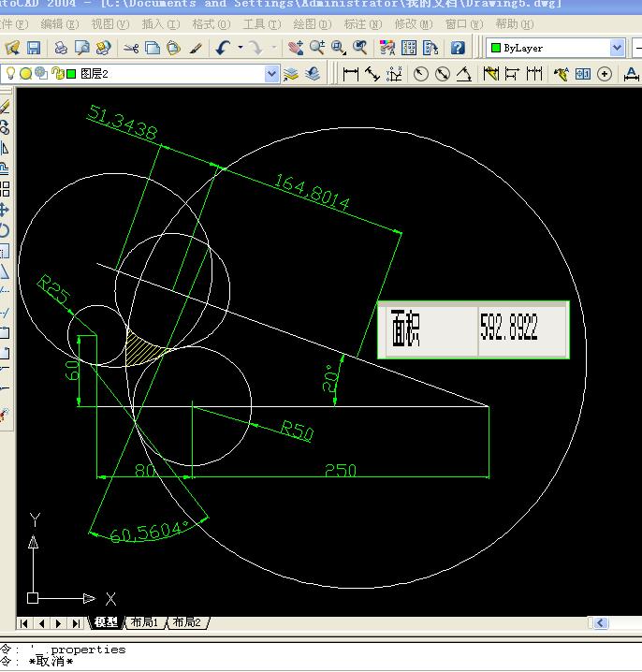Toggle layer on/off lightbulb icon
642x672 pixels.
tap(10, 74)
